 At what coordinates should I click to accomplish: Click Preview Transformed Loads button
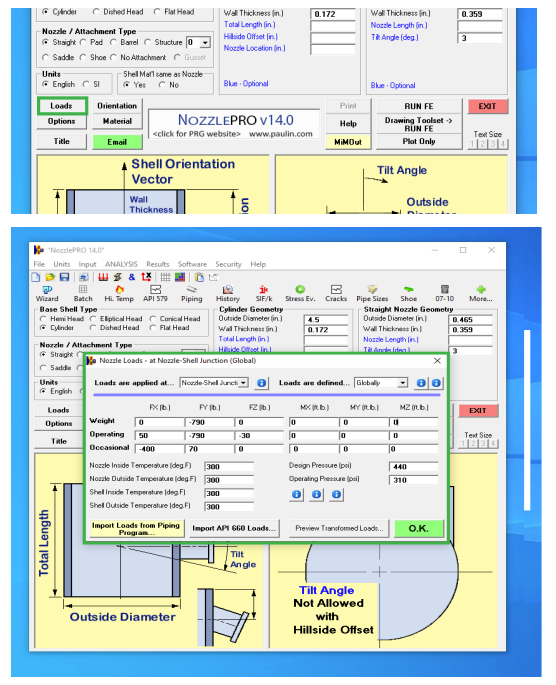339,529
